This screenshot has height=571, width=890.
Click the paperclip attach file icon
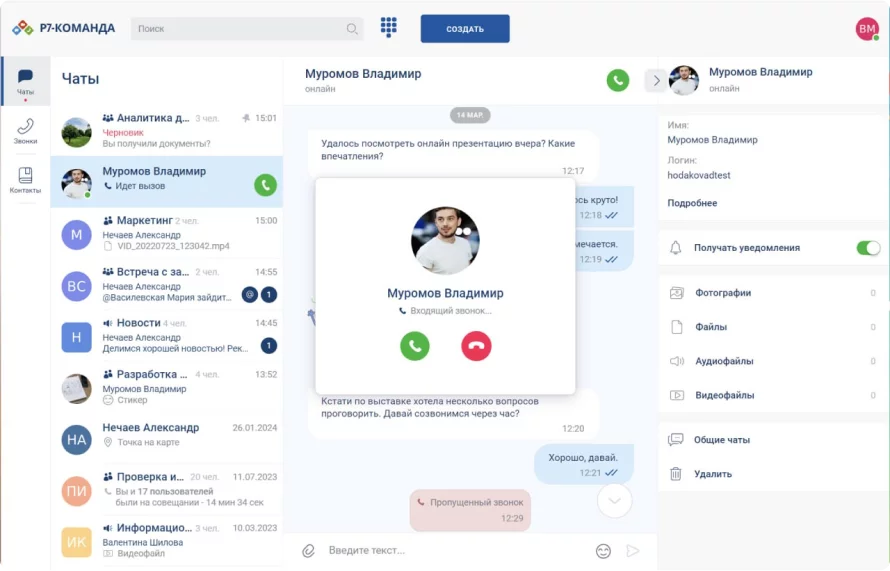(x=309, y=550)
